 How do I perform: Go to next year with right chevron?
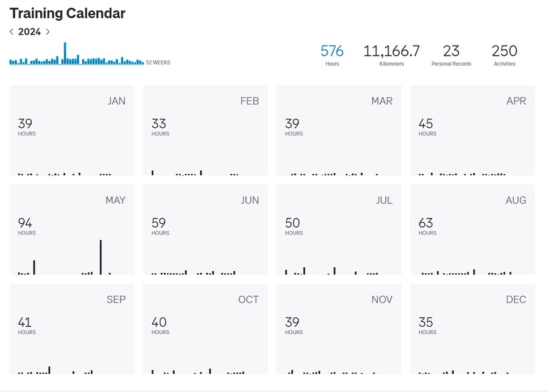(x=48, y=32)
